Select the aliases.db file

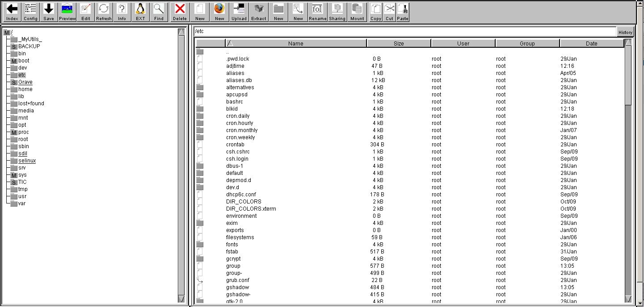(409, 80)
